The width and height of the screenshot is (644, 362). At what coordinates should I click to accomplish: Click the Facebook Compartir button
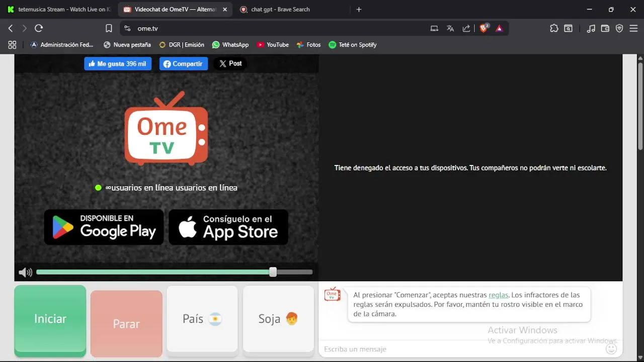coord(184,64)
